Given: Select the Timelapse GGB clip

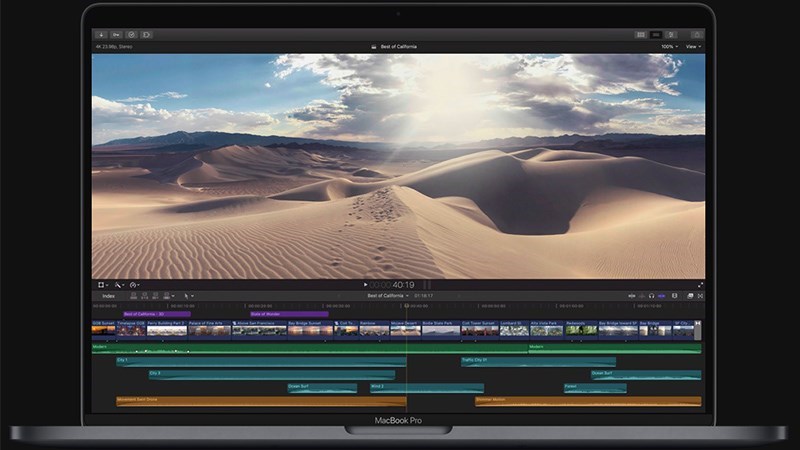Looking at the screenshot, I should tap(131, 329).
